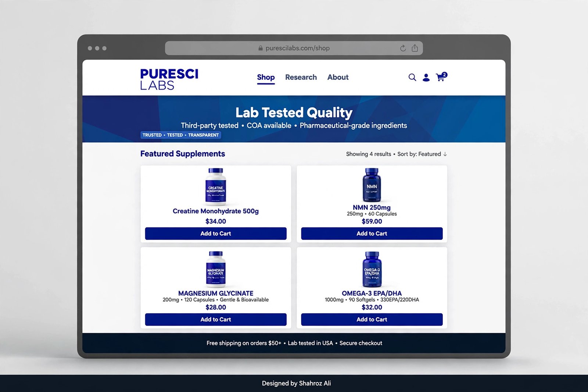Viewport: 588px width, 392px height.
Task: Click the share icon in address bar
Action: click(415, 48)
